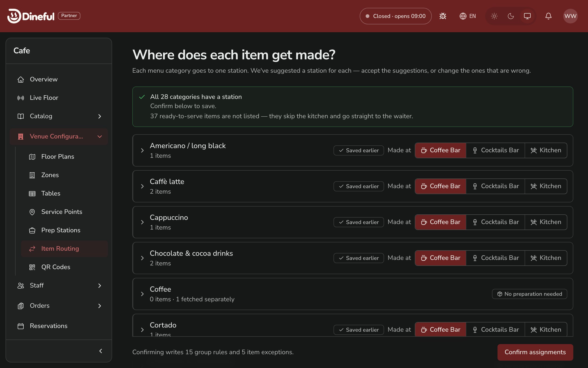The width and height of the screenshot is (588, 368).
Task: Click Confirm assignments button
Action: coord(535,352)
